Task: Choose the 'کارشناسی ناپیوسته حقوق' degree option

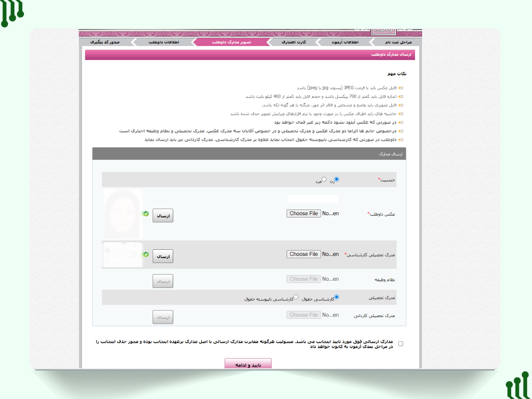Action: click(x=296, y=297)
